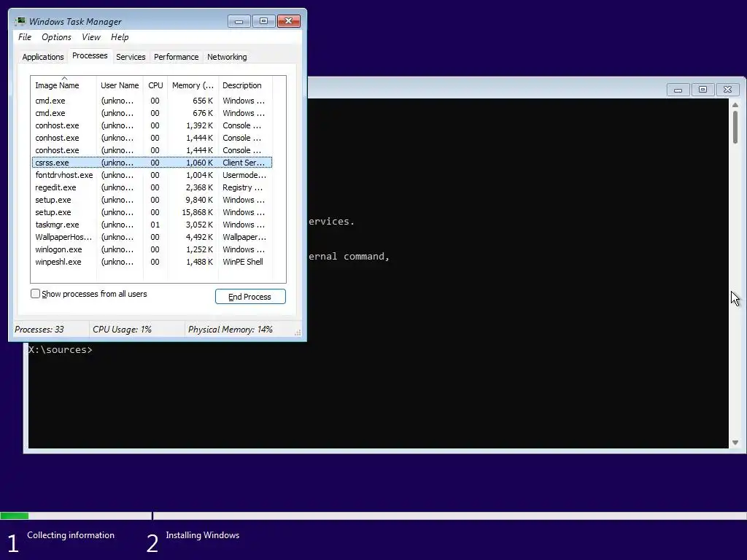Click the Task Manager resize grip
The image size is (747, 560).
pyautogui.click(x=298, y=332)
